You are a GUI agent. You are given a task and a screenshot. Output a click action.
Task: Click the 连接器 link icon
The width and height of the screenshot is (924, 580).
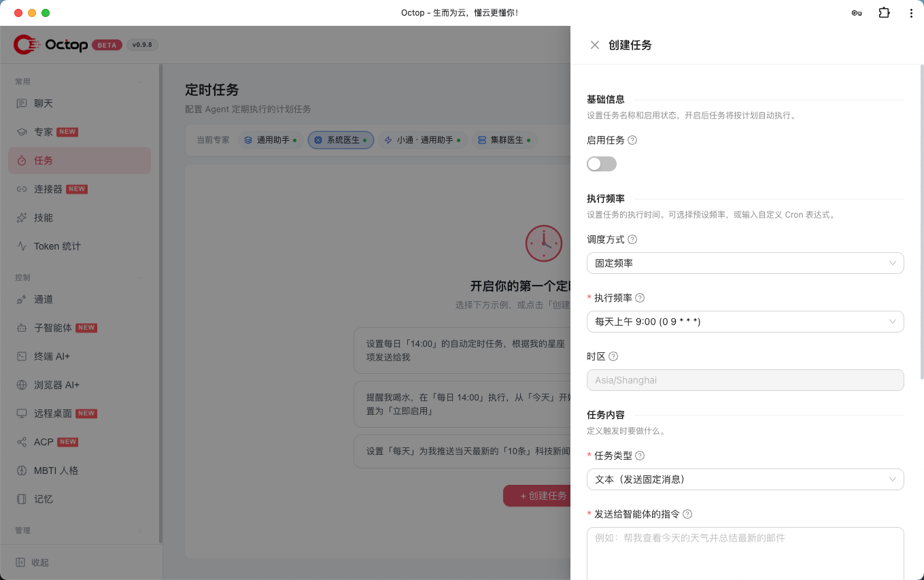click(x=22, y=189)
